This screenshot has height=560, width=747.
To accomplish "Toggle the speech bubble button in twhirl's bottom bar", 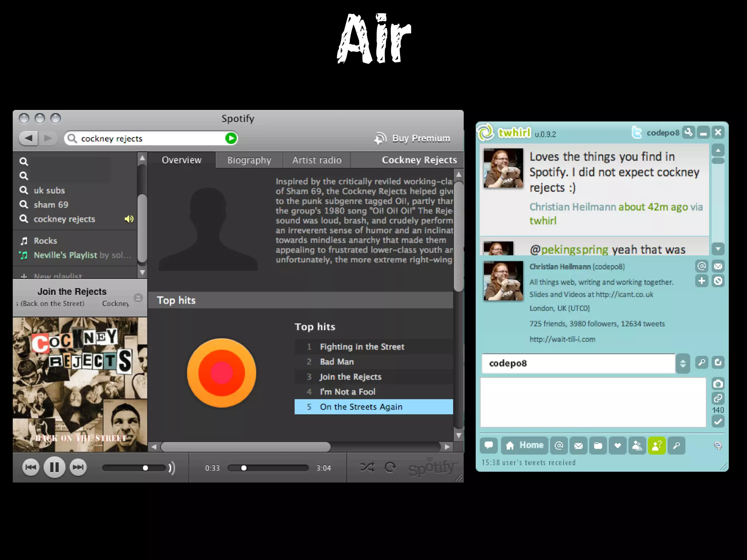I will 489,446.
